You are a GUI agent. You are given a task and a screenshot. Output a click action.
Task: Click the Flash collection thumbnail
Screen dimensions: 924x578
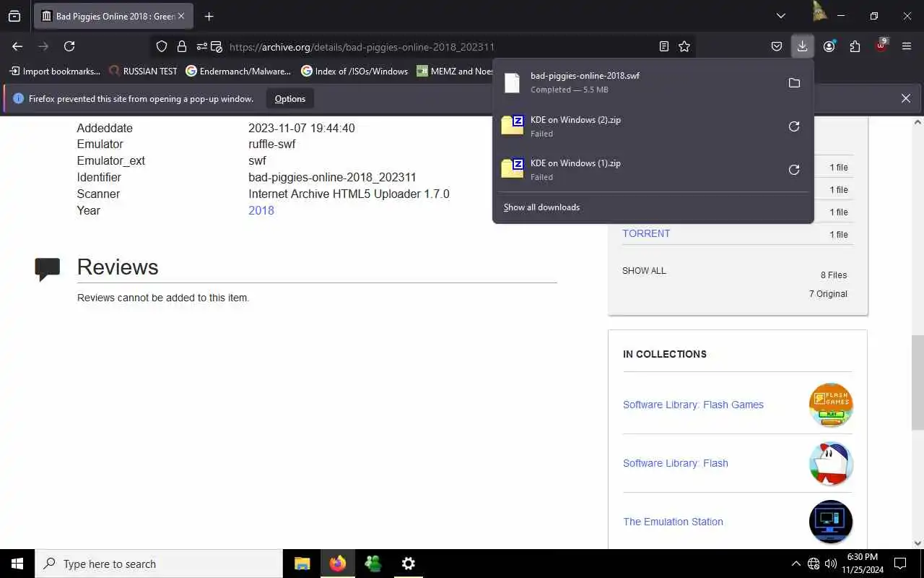pyautogui.click(x=831, y=463)
